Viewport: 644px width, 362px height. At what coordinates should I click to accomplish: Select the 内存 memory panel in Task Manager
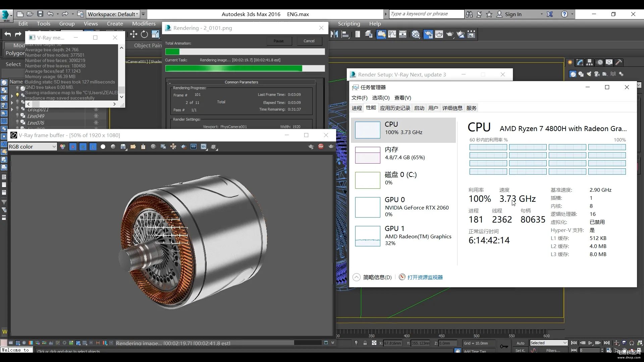(x=403, y=154)
